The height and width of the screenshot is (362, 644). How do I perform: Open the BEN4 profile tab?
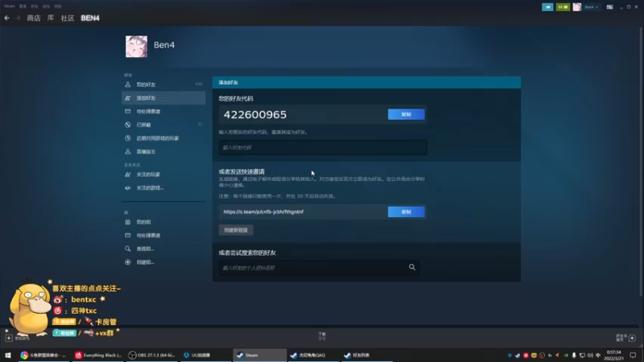[x=90, y=18]
